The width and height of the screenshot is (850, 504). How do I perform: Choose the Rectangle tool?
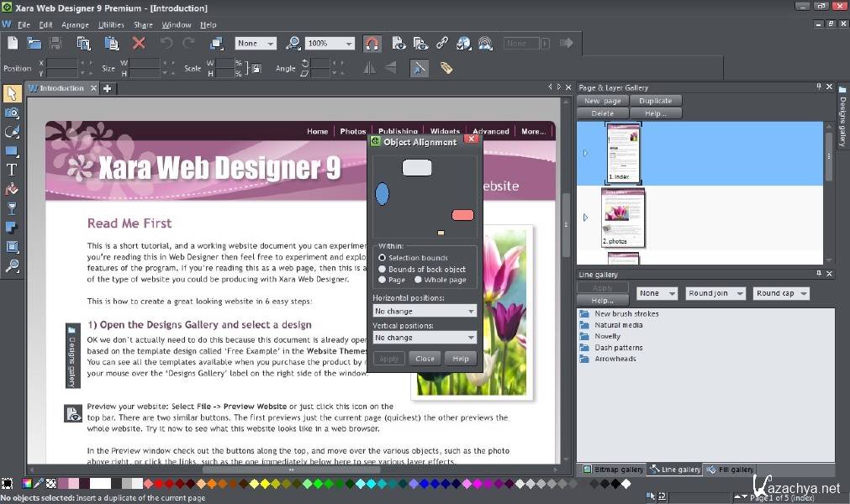pos(12,151)
